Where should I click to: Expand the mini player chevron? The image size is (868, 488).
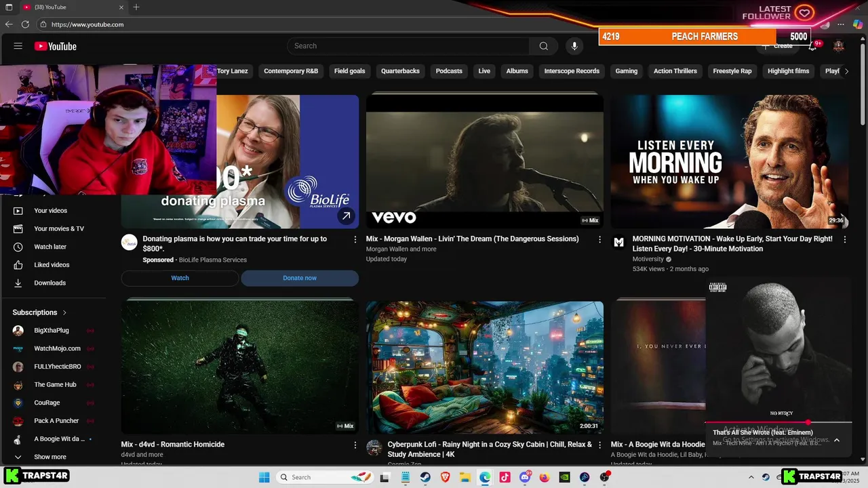(x=837, y=440)
